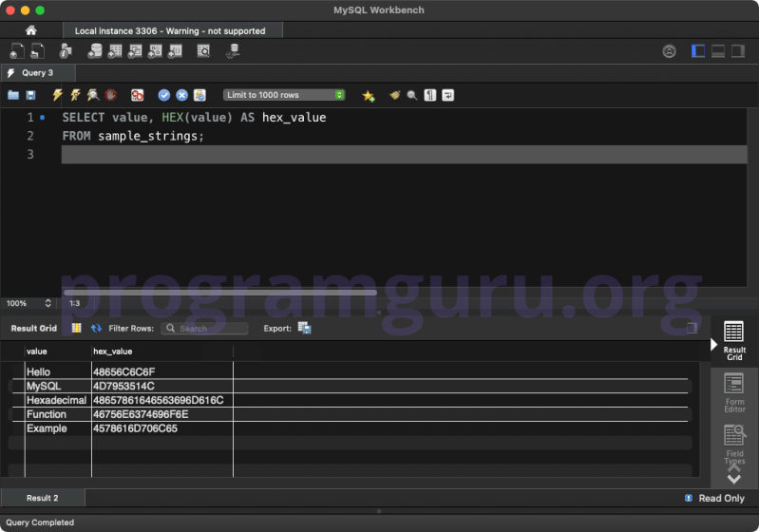Image resolution: width=759 pixels, height=532 pixels.
Task: Export recordset to external file
Action: 305,328
